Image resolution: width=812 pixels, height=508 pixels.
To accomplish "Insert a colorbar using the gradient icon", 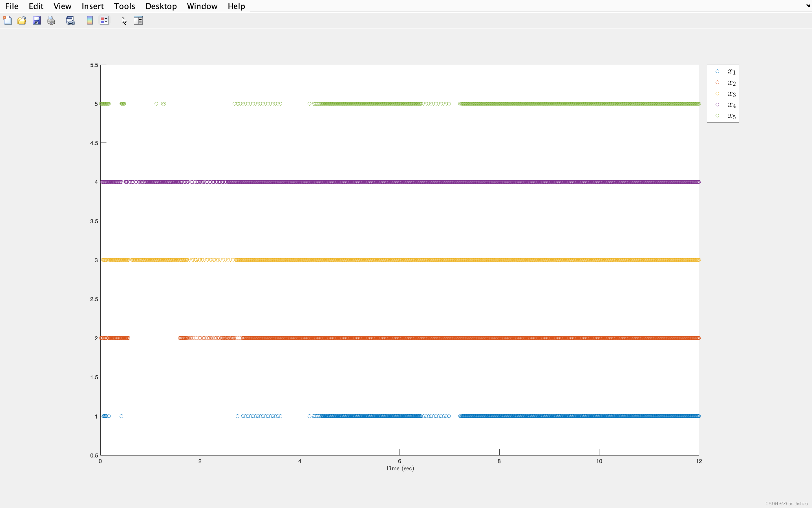I will point(90,21).
